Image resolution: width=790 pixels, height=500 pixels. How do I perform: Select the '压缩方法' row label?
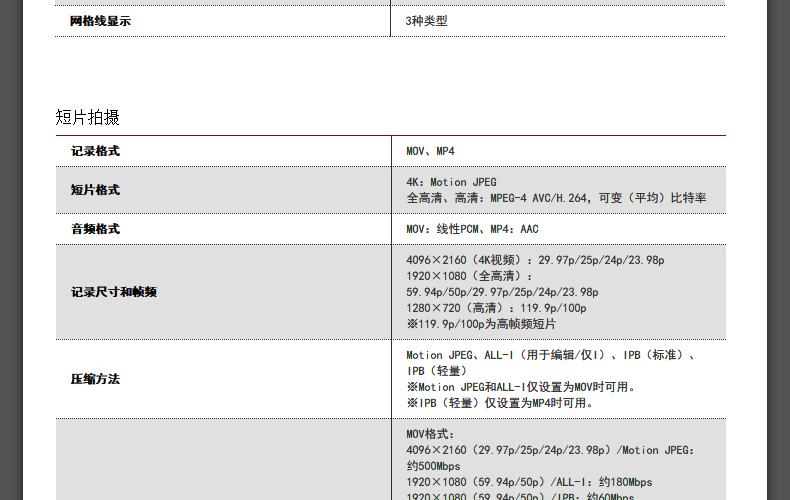(x=95, y=379)
